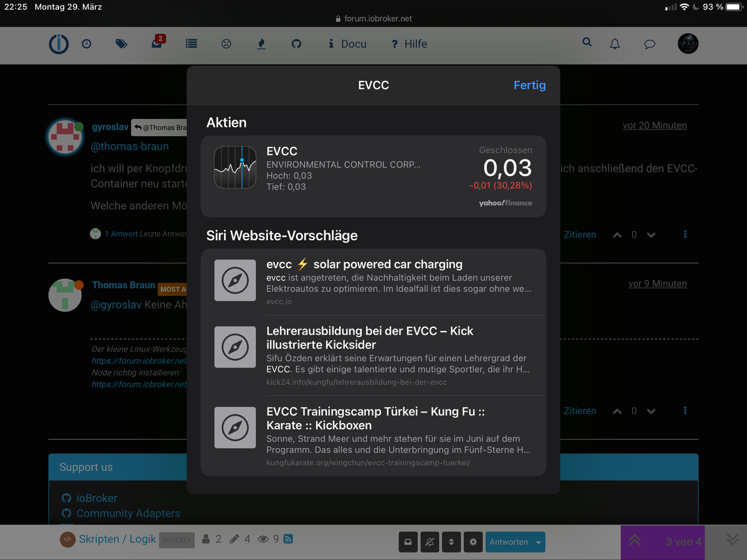Open the 'vor 20 Minuten' post timestamp

click(x=655, y=125)
